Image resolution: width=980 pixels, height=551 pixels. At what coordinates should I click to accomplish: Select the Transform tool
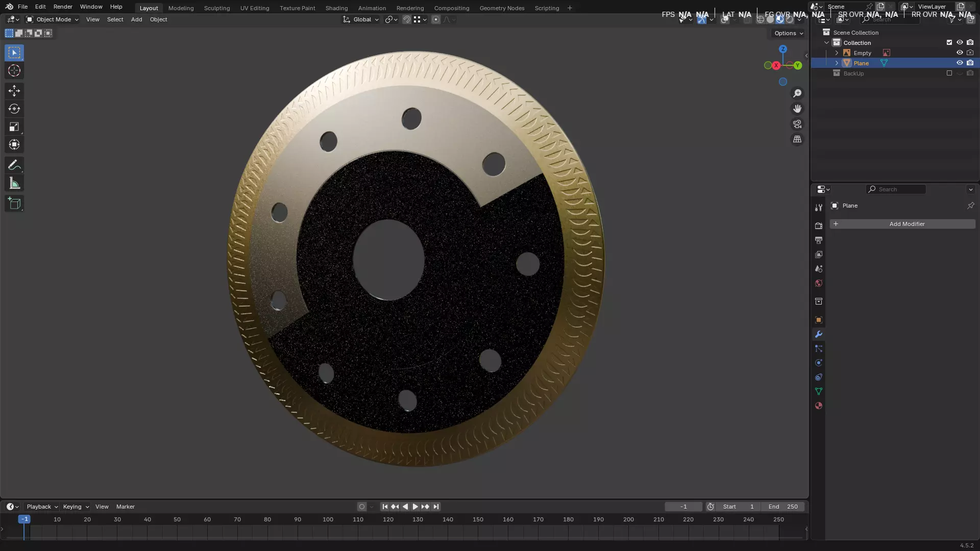[x=14, y=144]
